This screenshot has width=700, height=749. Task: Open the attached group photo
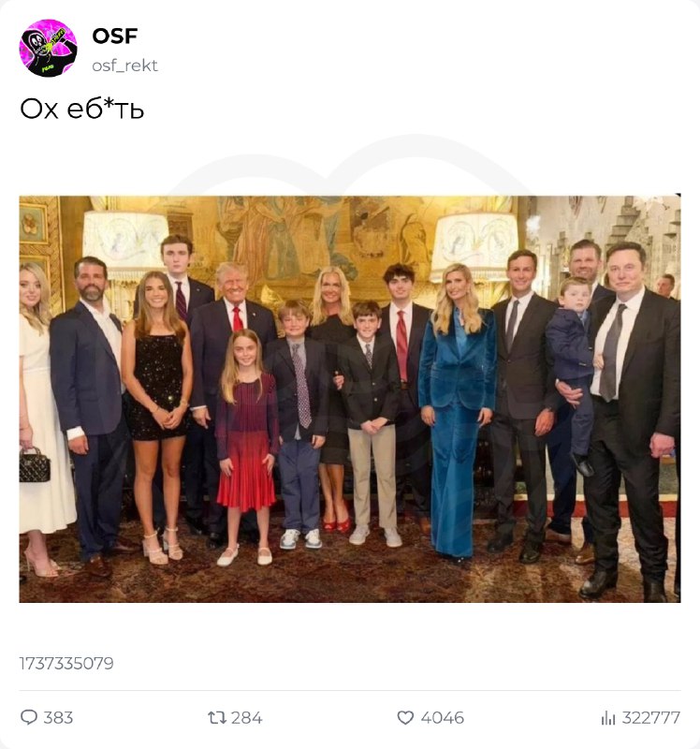[349, 399]
